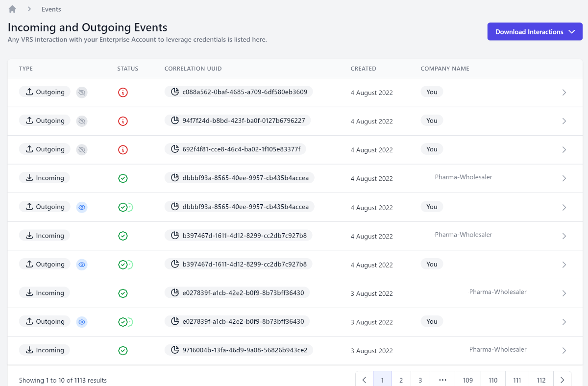Click green verified status icon for dbbbf93a Incoming row
Viewport: 588px width, 386px height.
[123, 178]
